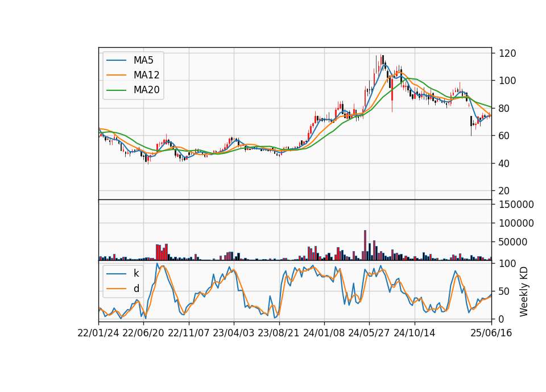The height and width of the screenshot is (392, 546).
Task: Click the KD axis value 0
Action: point(502,319)
